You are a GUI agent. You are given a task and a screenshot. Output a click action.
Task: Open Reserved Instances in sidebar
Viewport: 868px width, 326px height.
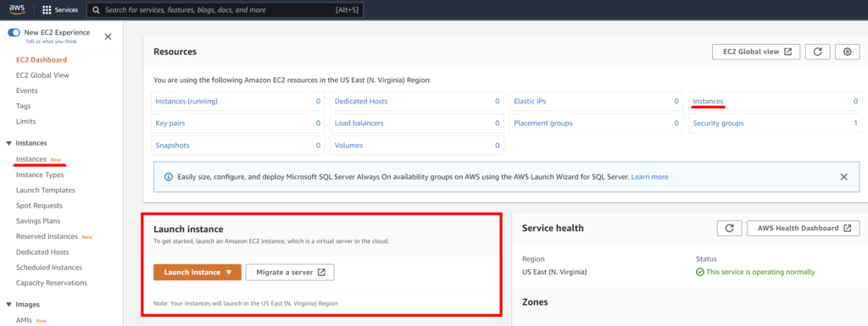coord(47,236)
